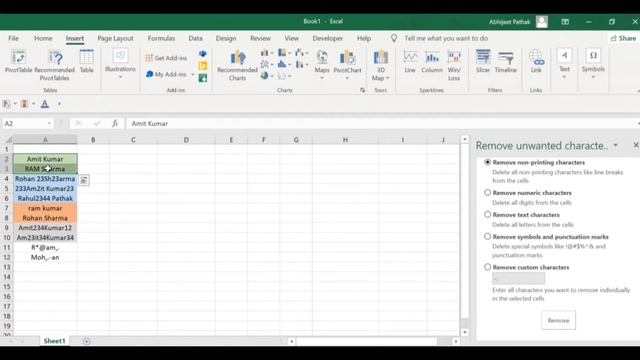Open the 3D Map tool

click(x=380, y=65)
